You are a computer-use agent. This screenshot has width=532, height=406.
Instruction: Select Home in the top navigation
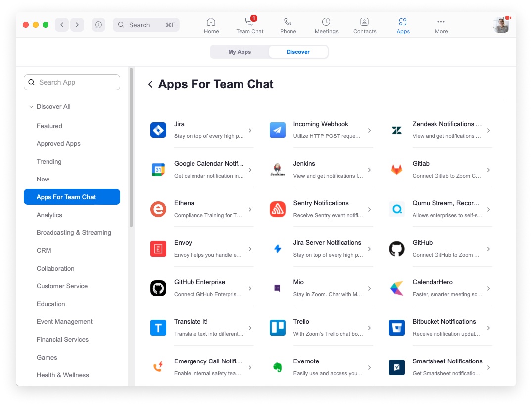tap(211, 25)
